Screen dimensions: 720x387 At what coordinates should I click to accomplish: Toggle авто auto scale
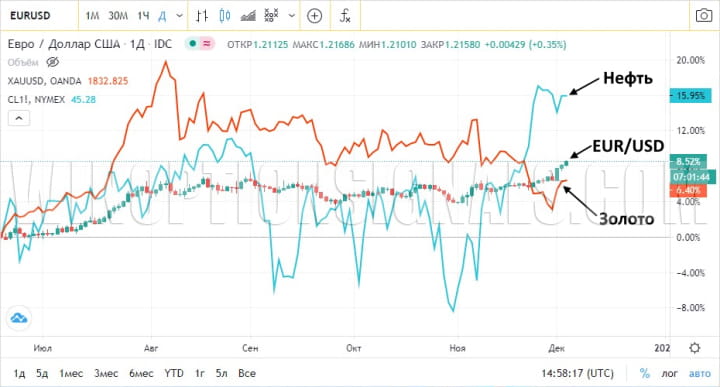point(700,374)
